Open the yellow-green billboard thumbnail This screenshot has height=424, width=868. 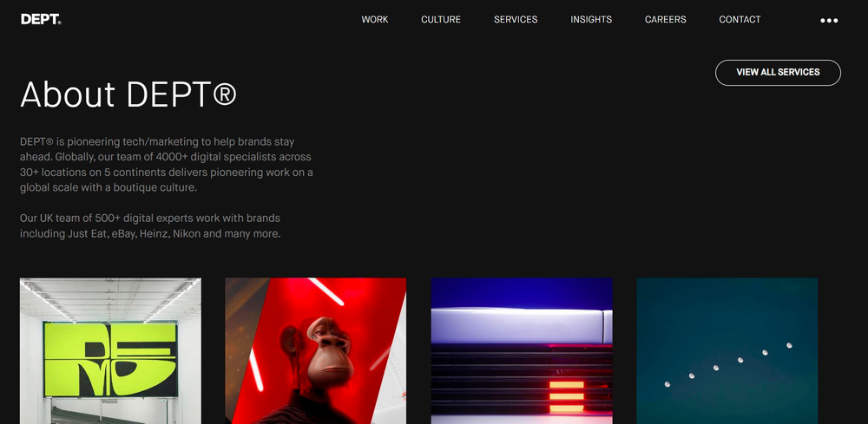coord(111,351)
